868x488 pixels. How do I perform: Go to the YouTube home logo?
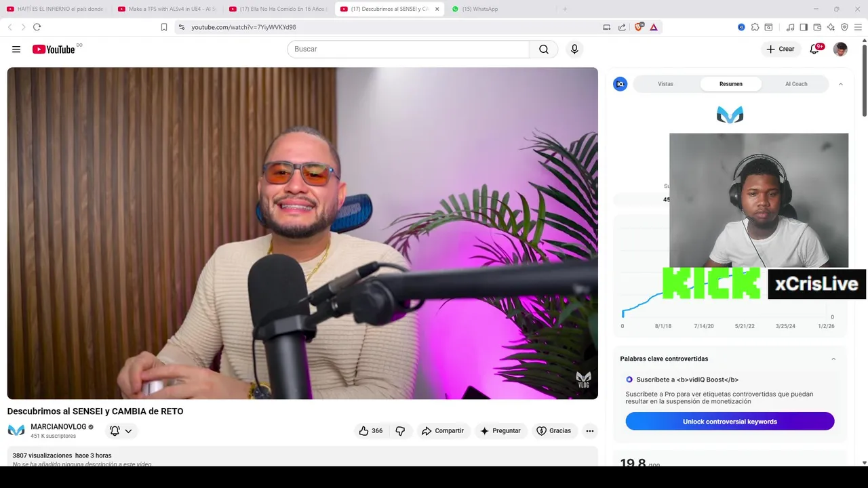[x=54, y=49]
